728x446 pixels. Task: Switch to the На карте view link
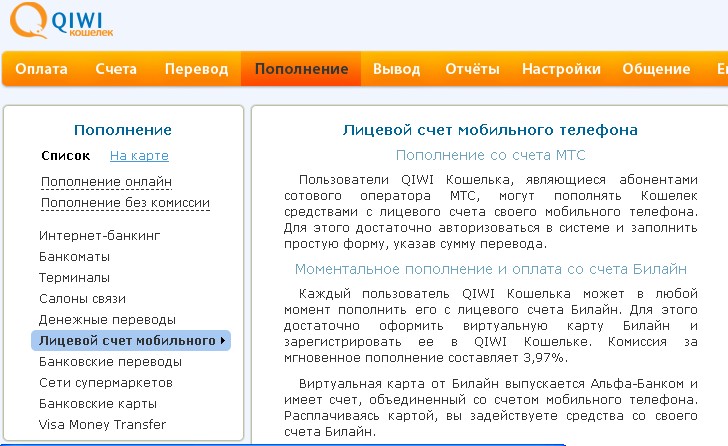click(x=139, y=156)
